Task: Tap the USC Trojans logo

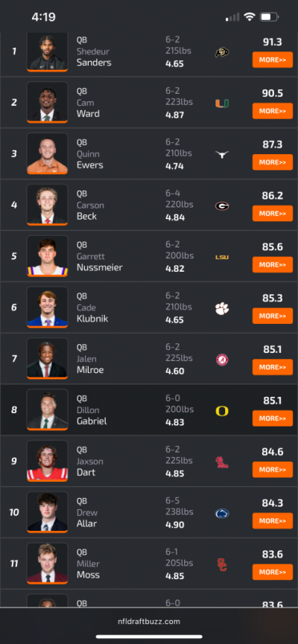Action: pyautogui.click(x=222, y=565)
